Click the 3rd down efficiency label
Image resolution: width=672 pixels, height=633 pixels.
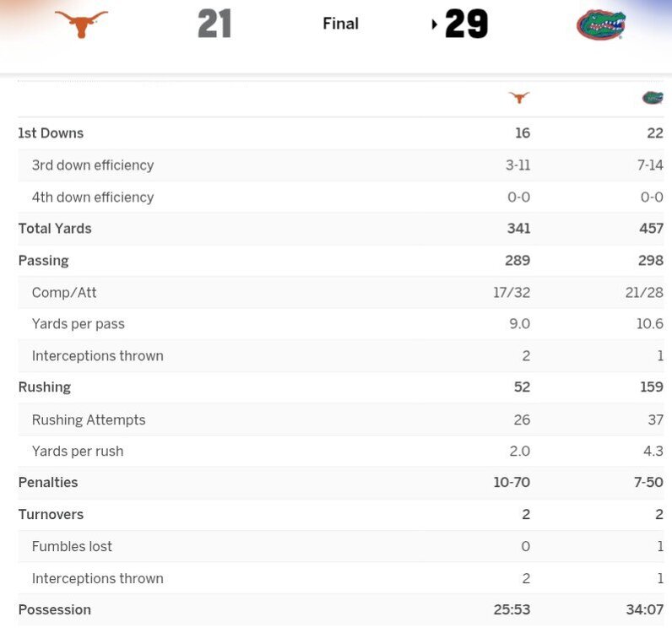tap(93, 165)
